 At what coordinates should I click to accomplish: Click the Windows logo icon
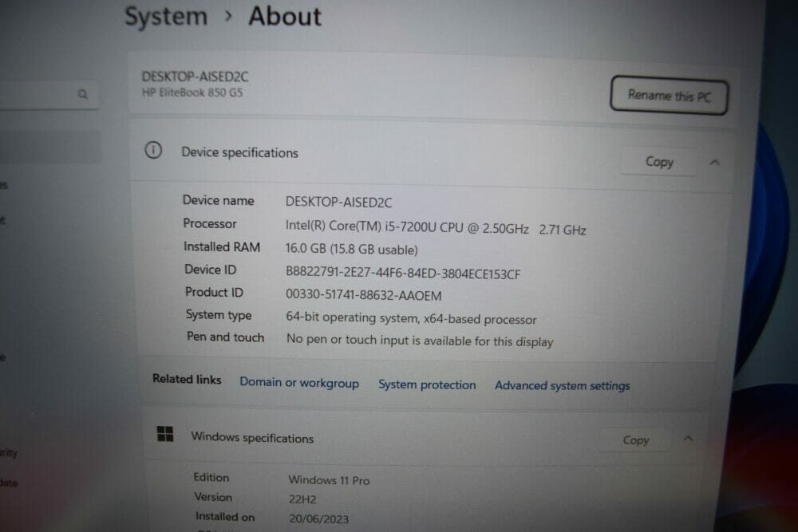click(x=165, y=434)
